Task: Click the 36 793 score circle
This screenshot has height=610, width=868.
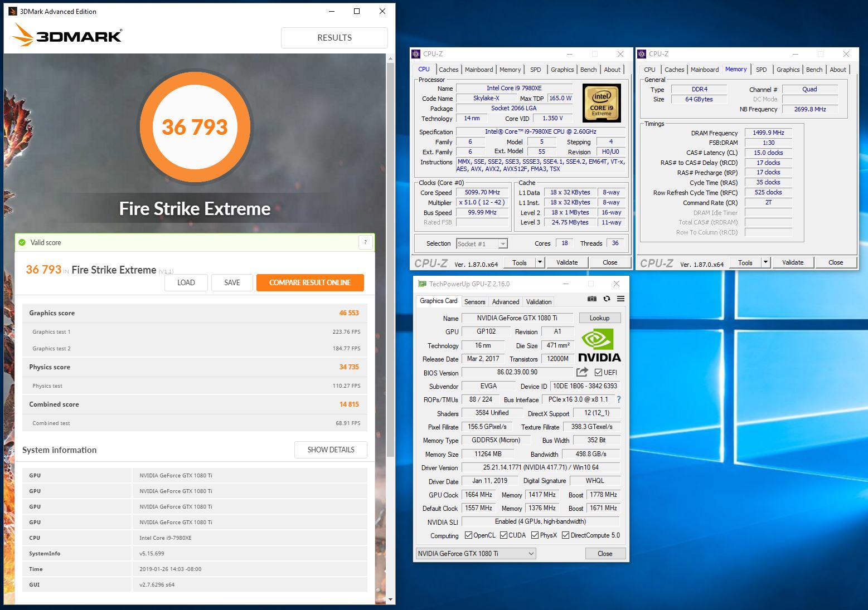Action: tap(195, 127)
